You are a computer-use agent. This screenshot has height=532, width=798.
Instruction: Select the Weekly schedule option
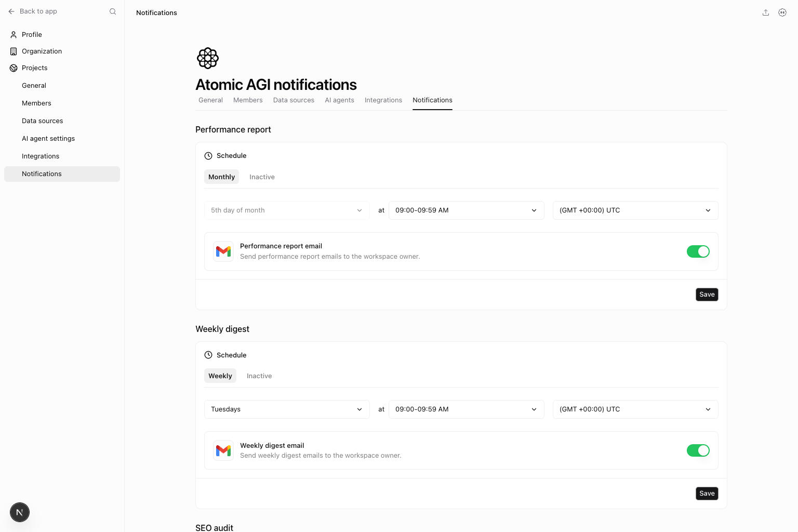coord(220,376)
